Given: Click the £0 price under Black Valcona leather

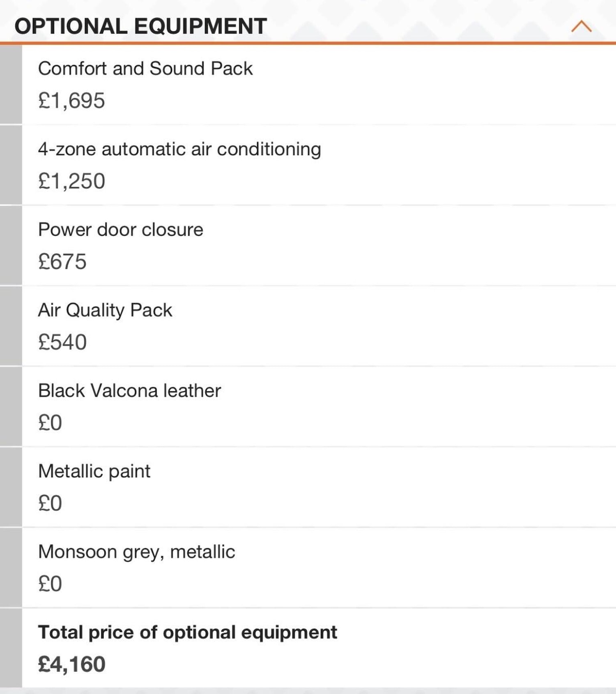Looking at the screenshot, I should pos(50,423).
